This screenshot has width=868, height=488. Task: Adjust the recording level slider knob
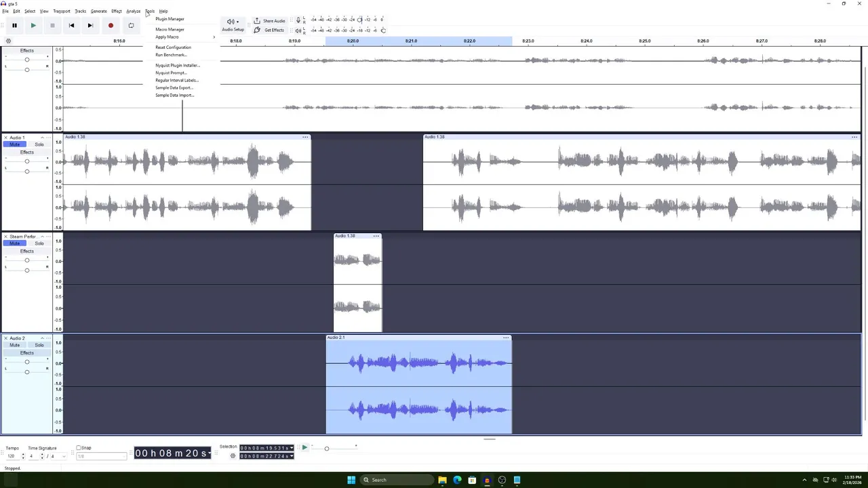(x=360, y=20)
